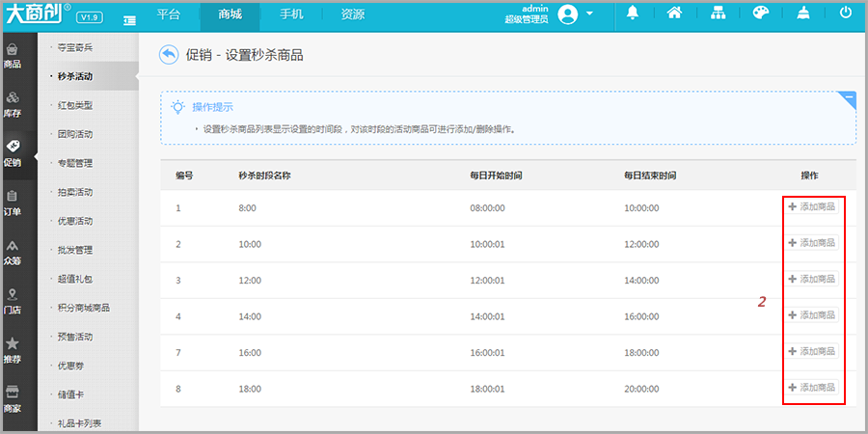Click start time 14:00:01 cell
Screen dimensions: 868x434
click(x=487, y=316)
